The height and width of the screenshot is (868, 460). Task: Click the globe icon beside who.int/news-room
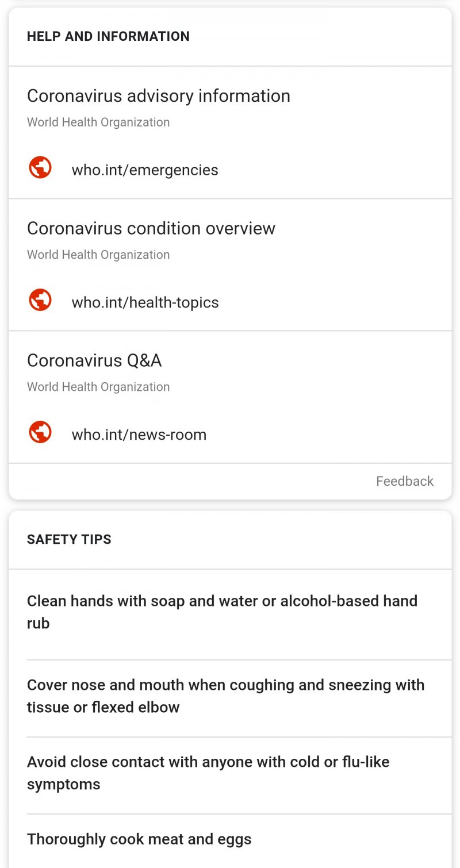[40, 432]
